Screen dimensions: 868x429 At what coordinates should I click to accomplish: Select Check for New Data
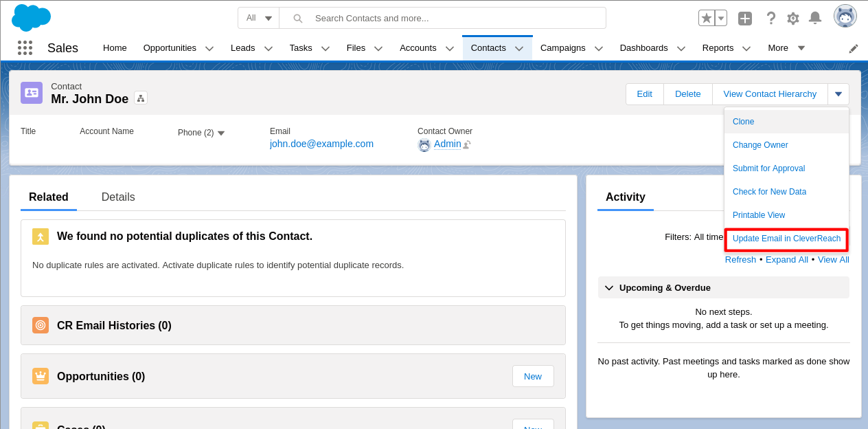point(787,192)
